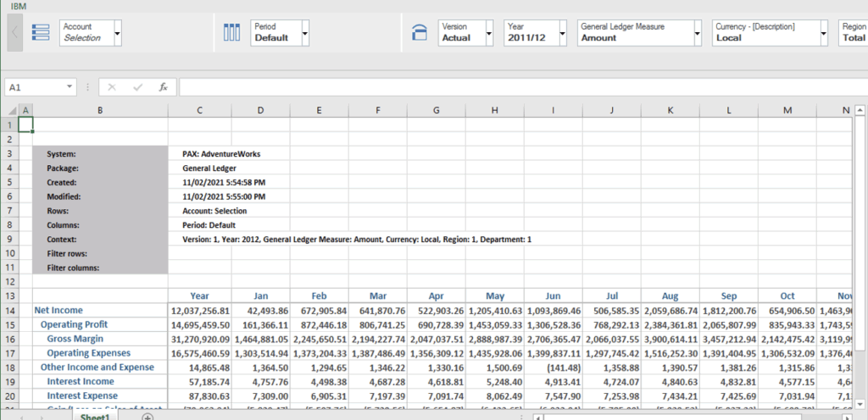Click the Rows icon beside Account
This screenshot has height=420, width=868.
(41, 33)
